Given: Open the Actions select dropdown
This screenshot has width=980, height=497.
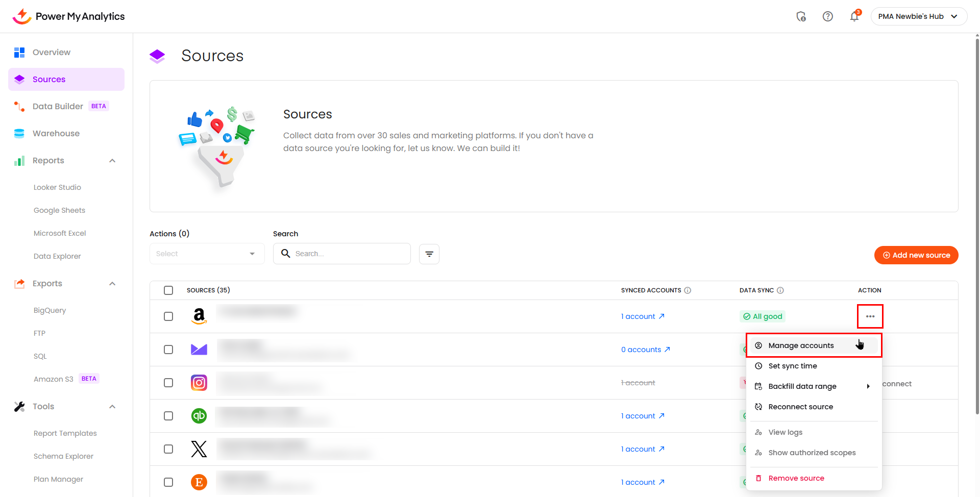Looking at the screenshot, I should click(207, 254).
